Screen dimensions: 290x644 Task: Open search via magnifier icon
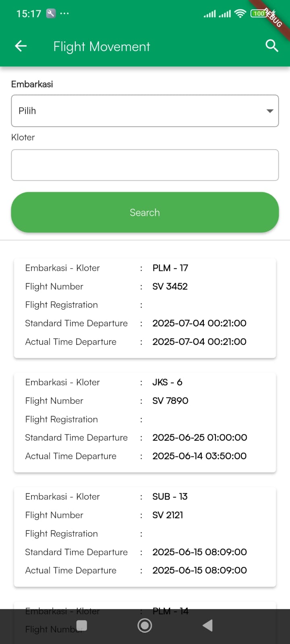[x=272, y=46]
